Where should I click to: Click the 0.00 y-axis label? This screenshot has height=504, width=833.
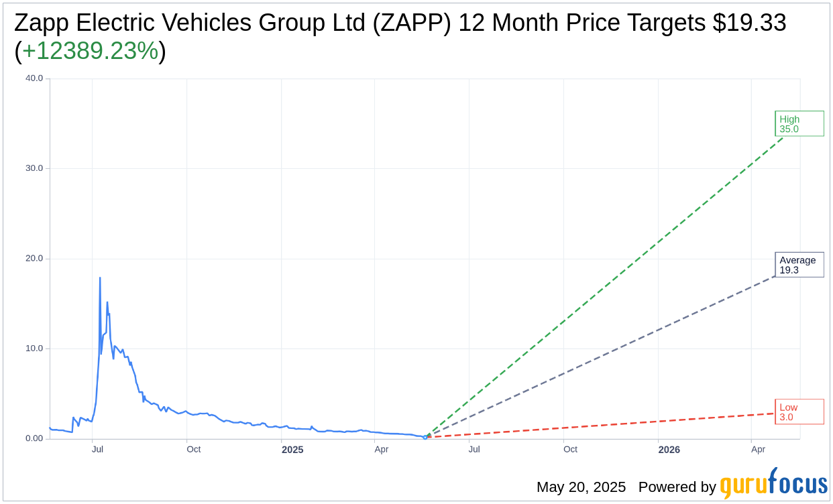pos(34,439)
